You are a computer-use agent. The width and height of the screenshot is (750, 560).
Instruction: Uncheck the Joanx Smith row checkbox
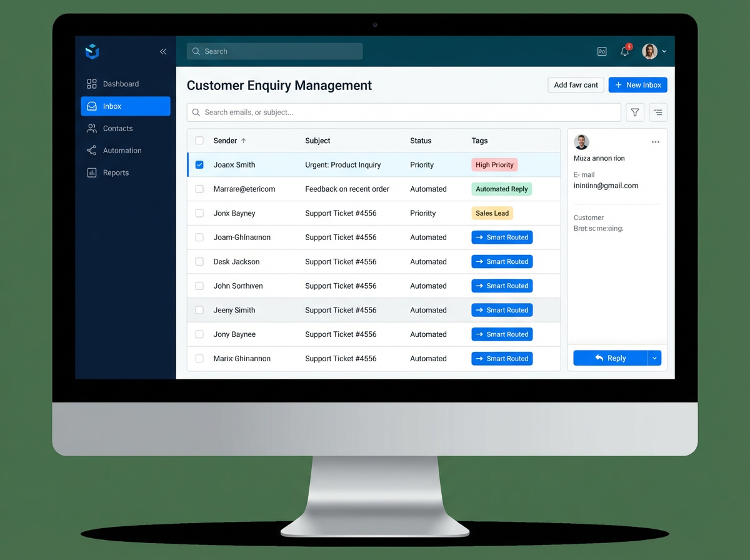click(x=199, y=165)
